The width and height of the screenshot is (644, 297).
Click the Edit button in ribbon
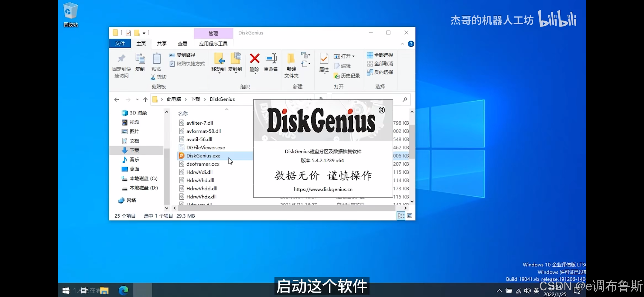343,66
